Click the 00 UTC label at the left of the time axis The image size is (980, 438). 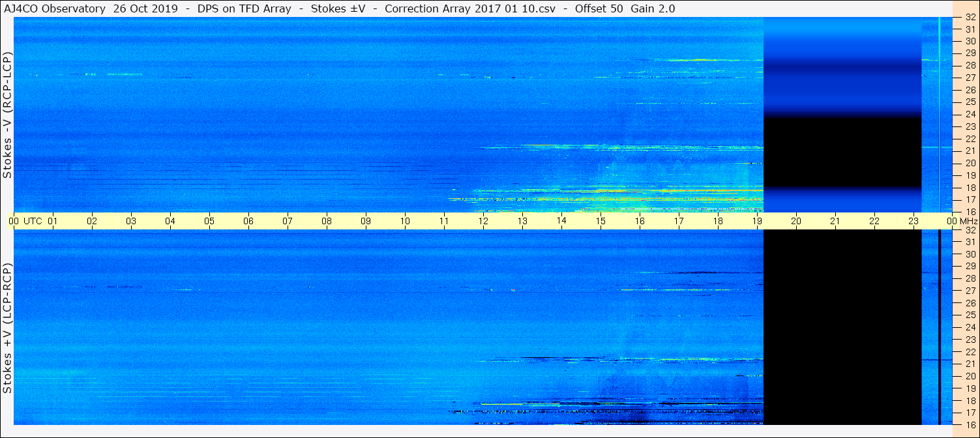[x=27, y=221]
